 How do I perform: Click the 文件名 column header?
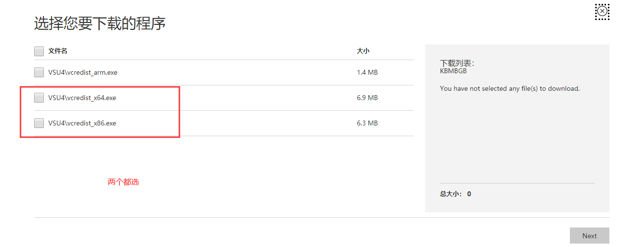pos(58,51)
